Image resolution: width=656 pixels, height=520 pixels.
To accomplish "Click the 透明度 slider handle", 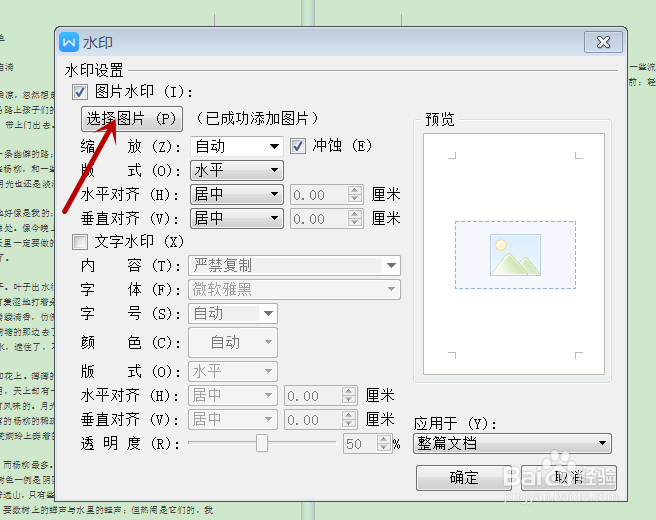I will tap(262, 443).
